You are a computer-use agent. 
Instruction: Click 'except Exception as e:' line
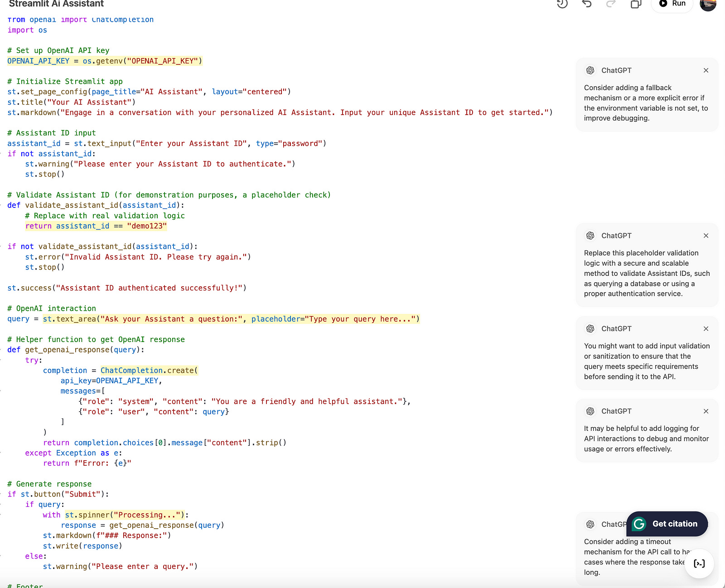click(73, 453)
